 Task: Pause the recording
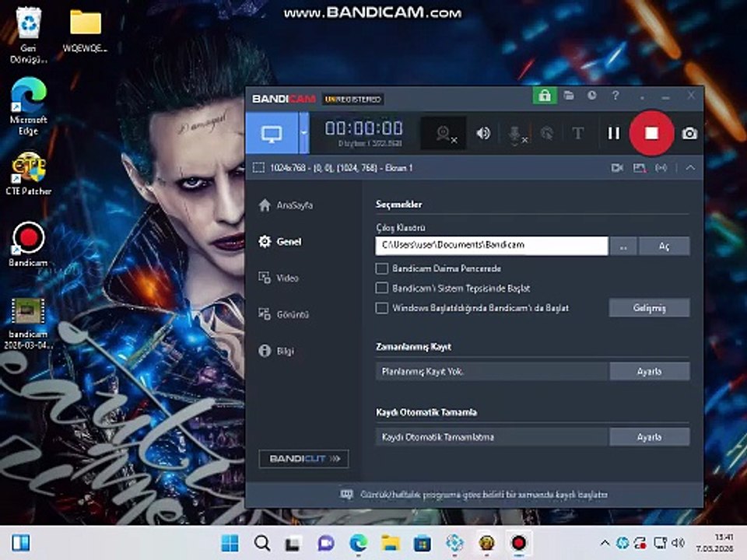[x=614, y=133]
